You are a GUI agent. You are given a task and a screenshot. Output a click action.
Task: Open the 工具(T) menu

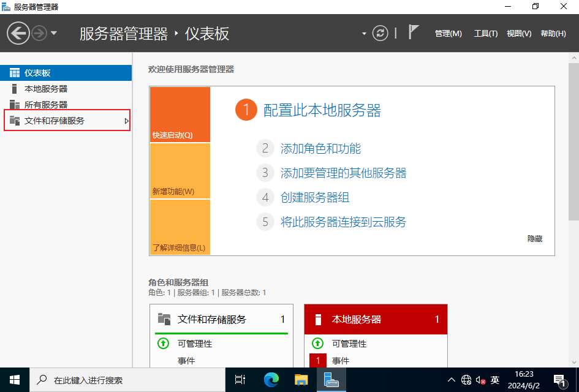click(485, 34)
